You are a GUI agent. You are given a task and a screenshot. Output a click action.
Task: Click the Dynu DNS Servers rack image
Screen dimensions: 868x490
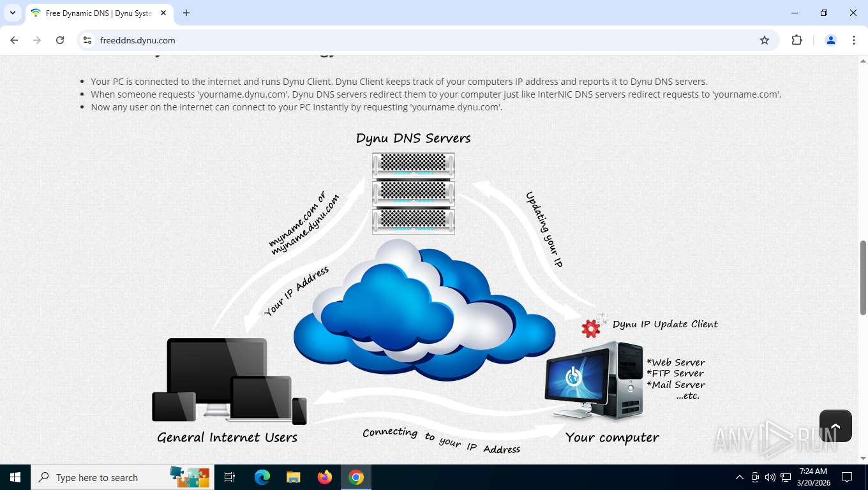click(414, 193)
